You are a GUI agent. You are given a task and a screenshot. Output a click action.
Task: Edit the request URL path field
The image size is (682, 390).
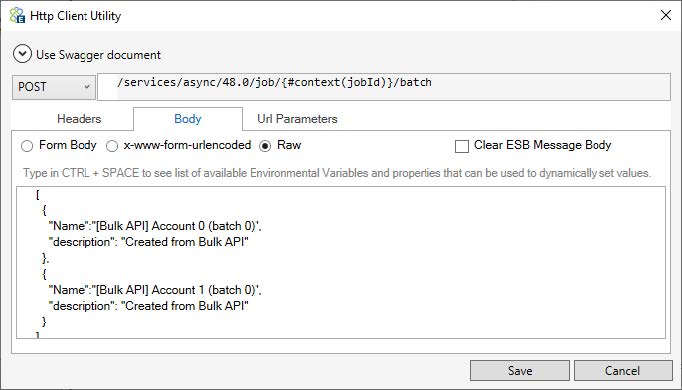click(x=384, y=87)
